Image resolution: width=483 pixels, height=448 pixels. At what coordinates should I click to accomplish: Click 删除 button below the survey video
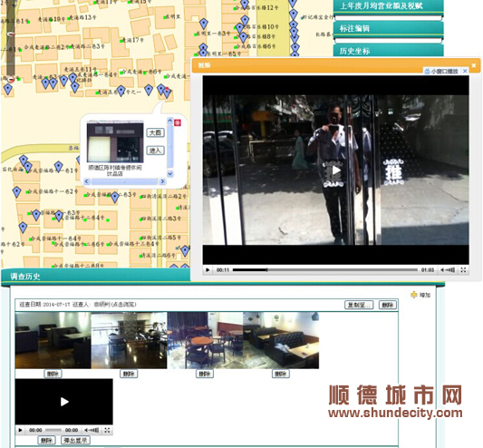coord(46,441)
